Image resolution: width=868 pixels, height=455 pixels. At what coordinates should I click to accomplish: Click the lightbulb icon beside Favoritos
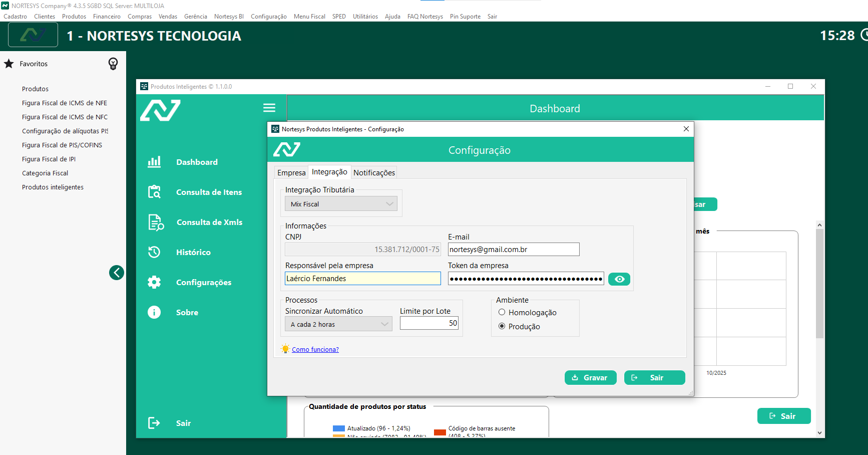pos(113,64)
